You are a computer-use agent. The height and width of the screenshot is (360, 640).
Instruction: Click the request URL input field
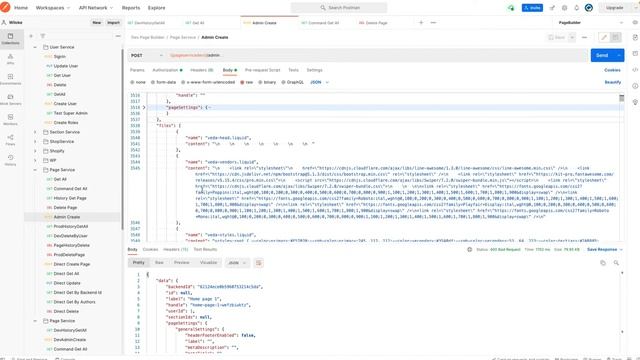point(378,56)
